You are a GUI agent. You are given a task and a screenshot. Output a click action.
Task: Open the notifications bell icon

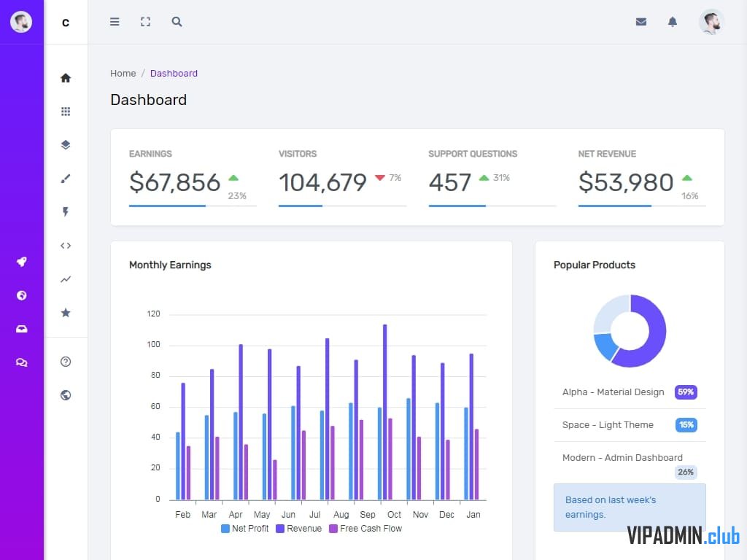point(672,22)
